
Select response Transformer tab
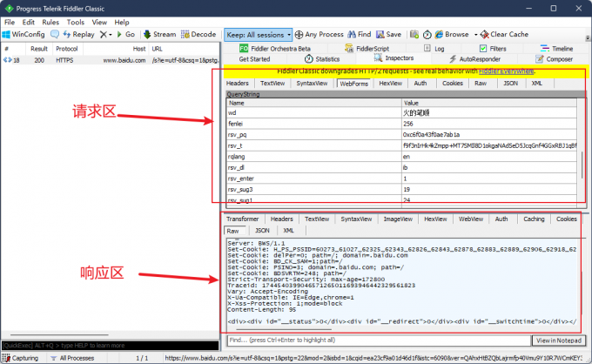242,219
